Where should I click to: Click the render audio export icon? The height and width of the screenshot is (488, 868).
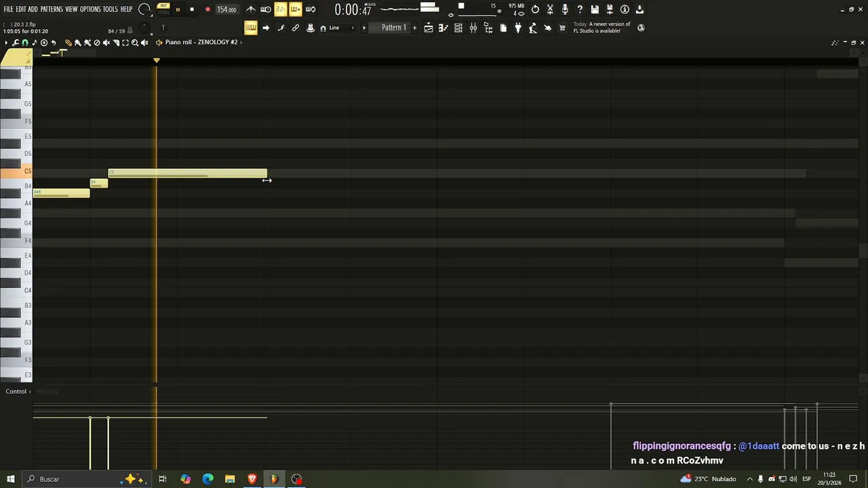point(610,9)
